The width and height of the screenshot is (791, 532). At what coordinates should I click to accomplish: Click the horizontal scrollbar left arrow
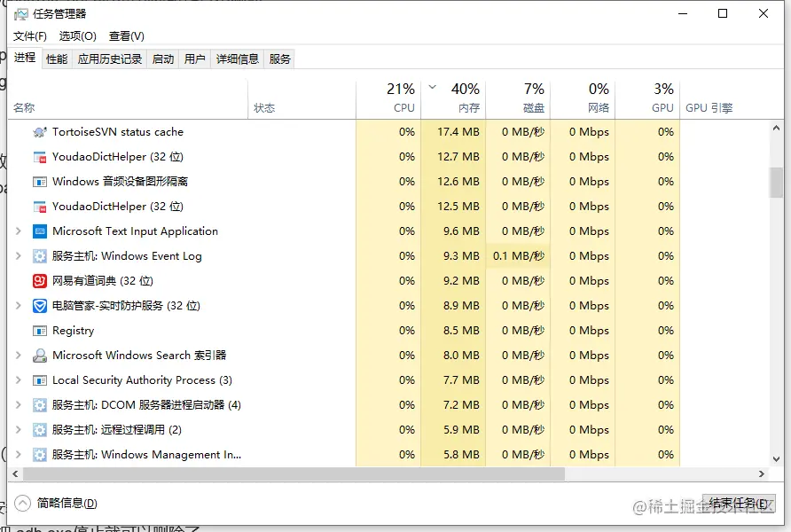tap(15, 474)
